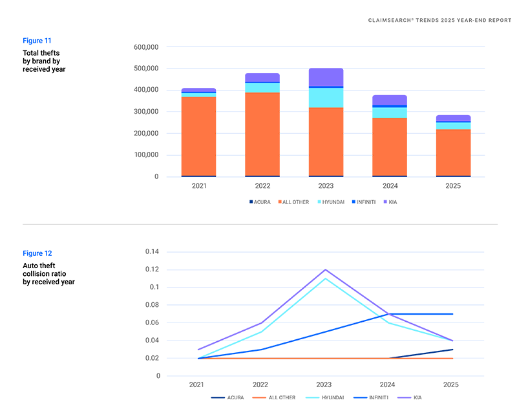Select the INFINITI legend line in Figure 12

361,397
